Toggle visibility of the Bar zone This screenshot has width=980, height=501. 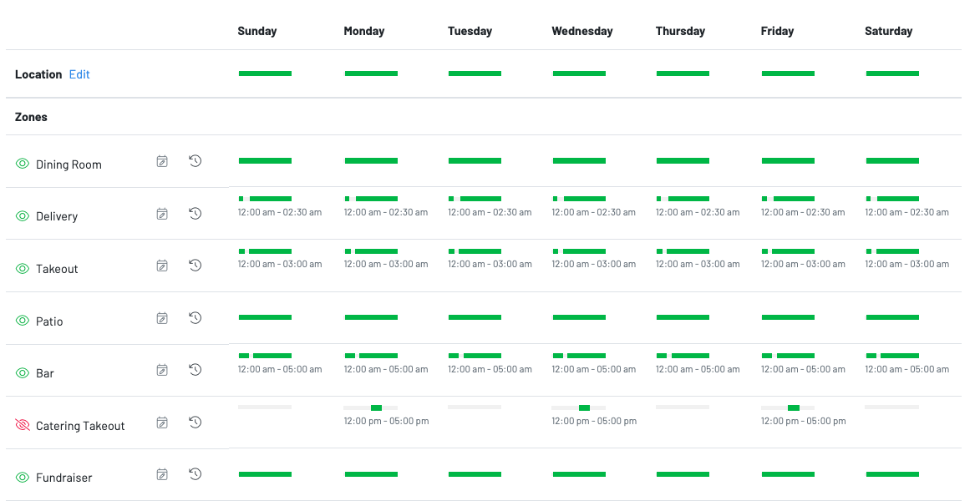click(23, 373)
